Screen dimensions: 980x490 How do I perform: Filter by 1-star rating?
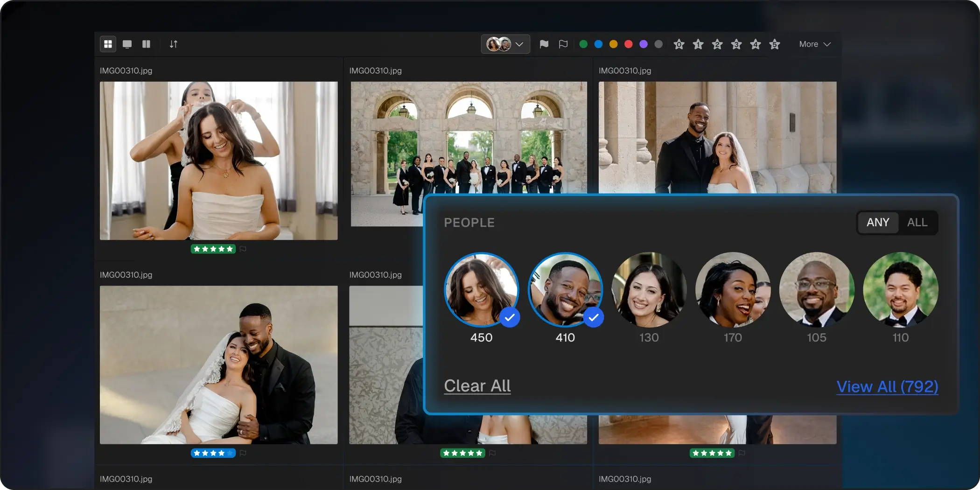pos(698,44)
